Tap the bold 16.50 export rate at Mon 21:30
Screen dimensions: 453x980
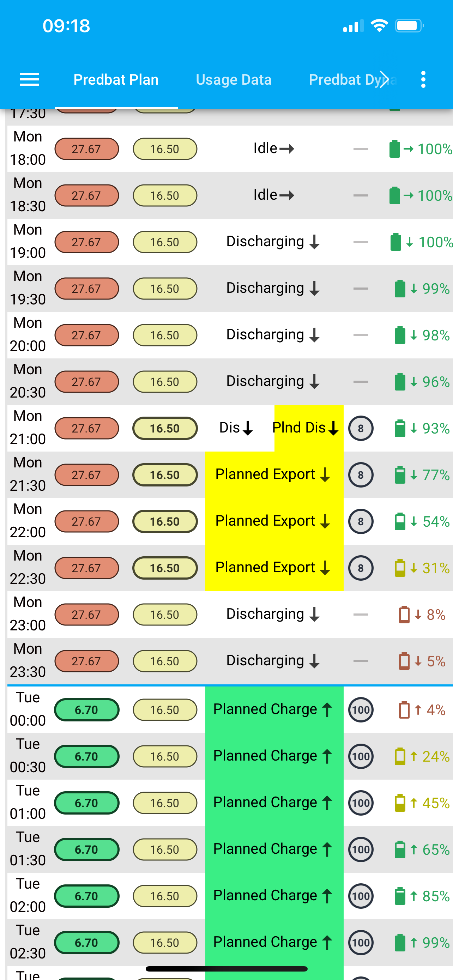165,475
